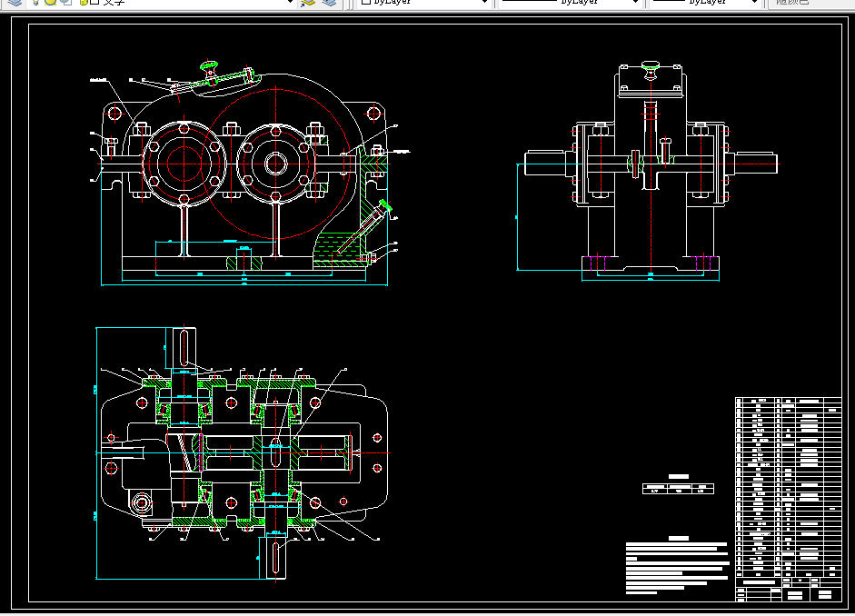855x616 pixels.
Task: Open the lineweight ByLayer dropdown
Action: (704, 2)
